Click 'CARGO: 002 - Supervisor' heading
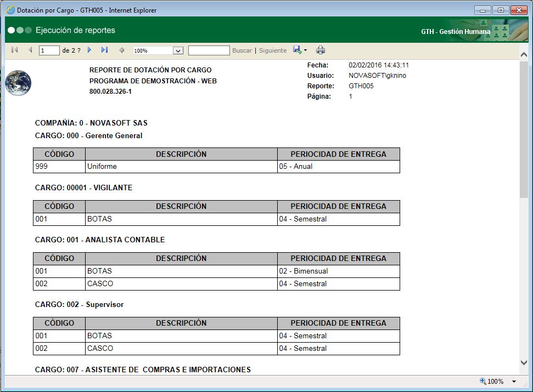Image resolution: width=533 pixels, height=392 pixels. pyautogui.click(x=79, y=304)
